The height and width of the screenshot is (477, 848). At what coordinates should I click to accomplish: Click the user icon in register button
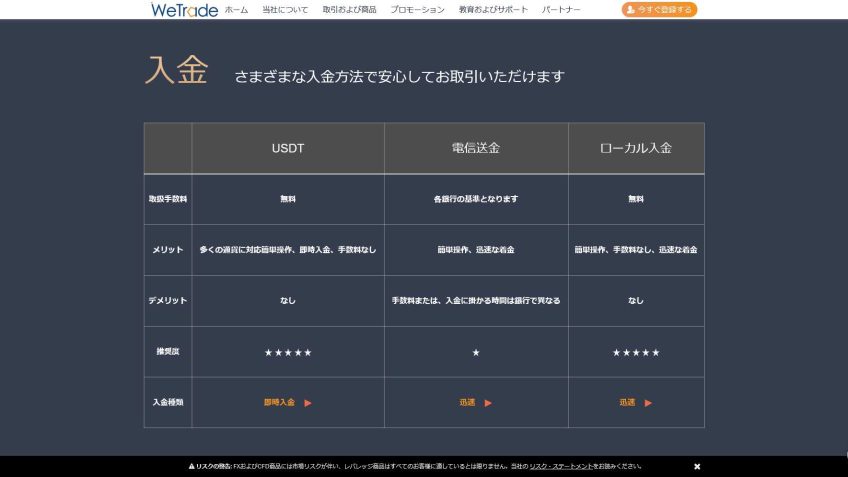tap(630, 10)
